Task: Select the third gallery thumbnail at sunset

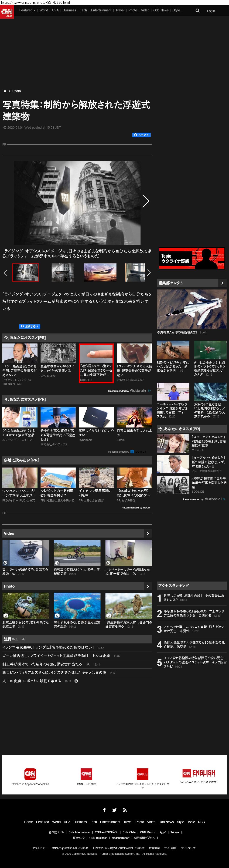Action: click(100, 272)
